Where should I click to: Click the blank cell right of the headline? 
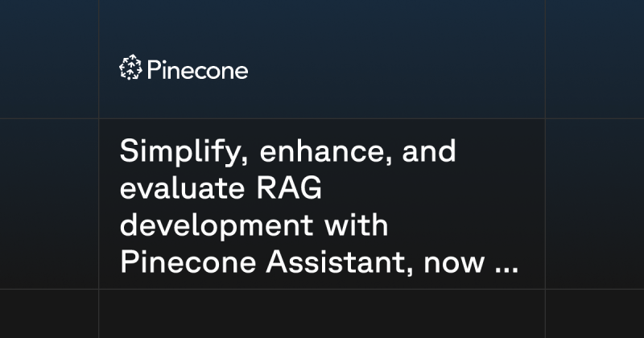[595, 204]
